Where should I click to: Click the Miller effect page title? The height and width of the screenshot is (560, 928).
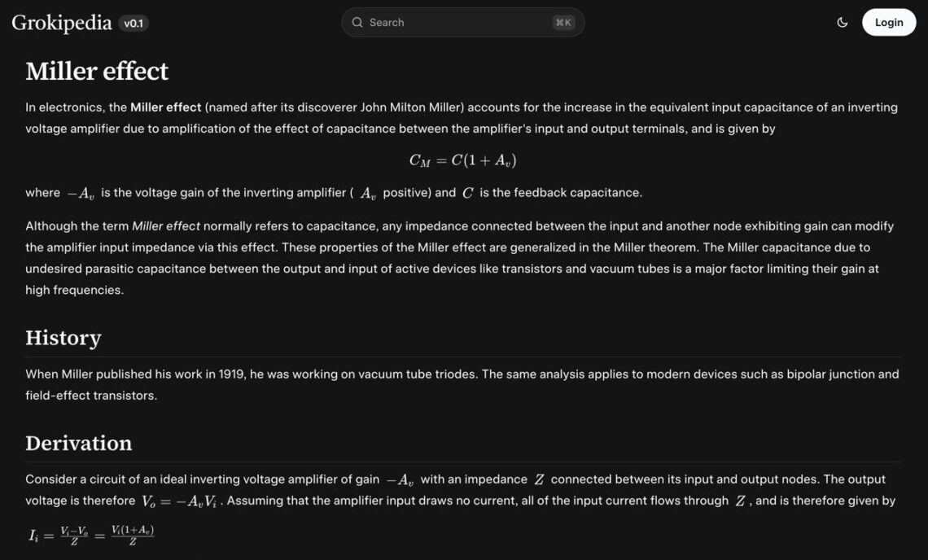click(97, 72)
